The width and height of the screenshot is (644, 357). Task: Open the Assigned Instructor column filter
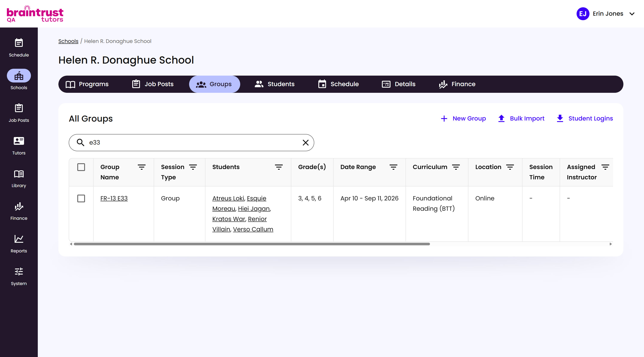[605, 167]
